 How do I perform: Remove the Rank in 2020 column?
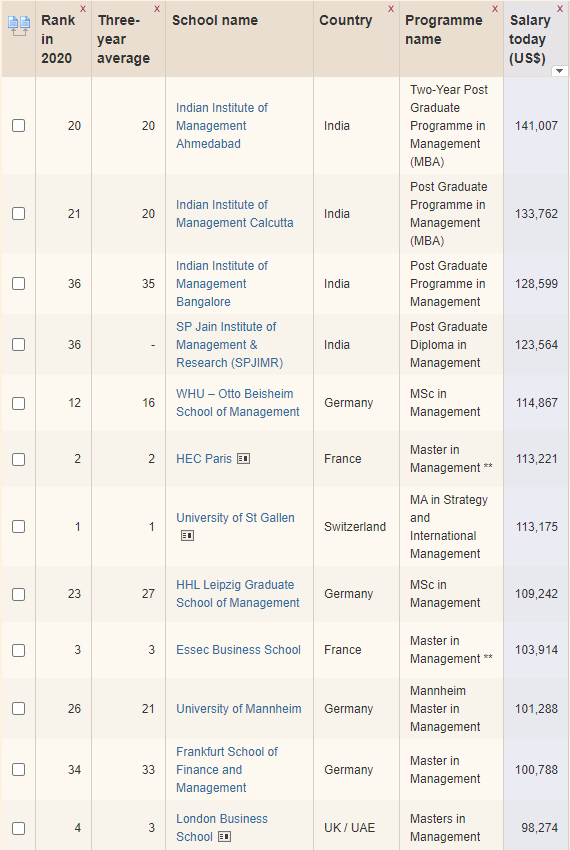pos(83,9)
